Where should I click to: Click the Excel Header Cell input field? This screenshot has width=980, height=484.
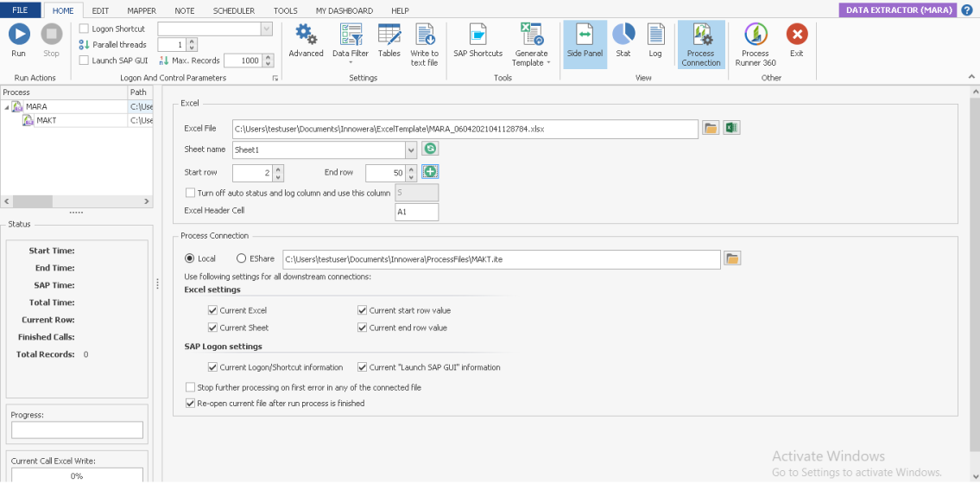(416, 212)
